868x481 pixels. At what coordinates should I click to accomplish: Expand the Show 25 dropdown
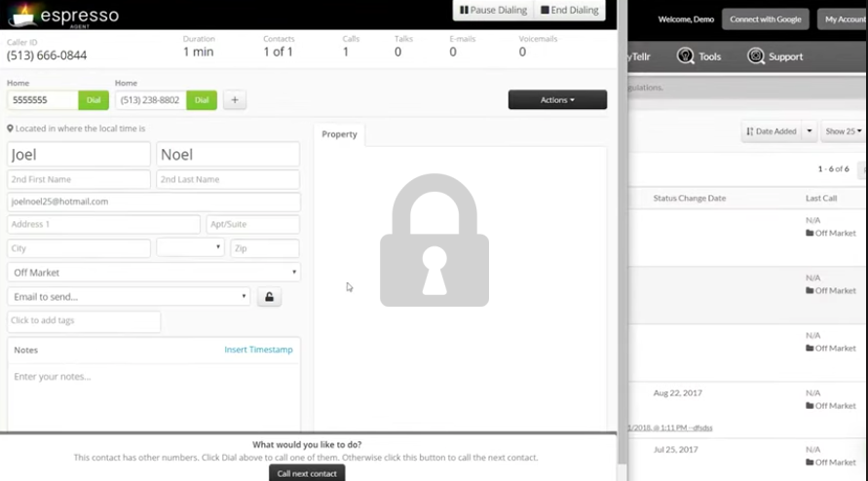(843, 131)
